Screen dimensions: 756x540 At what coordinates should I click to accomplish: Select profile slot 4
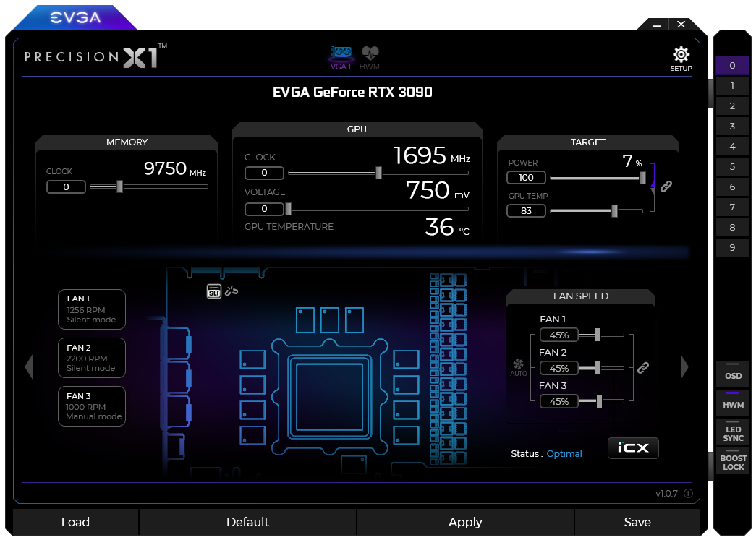pos(732,147)
